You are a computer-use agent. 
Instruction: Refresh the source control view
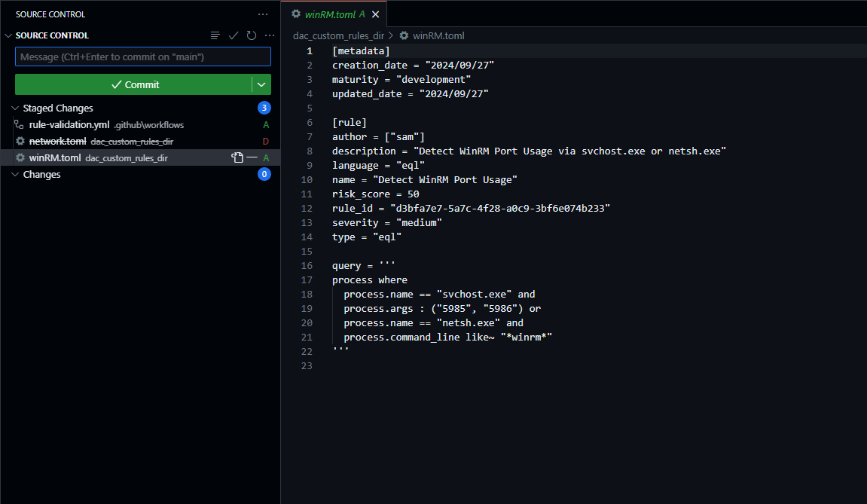tap(252, 35)
